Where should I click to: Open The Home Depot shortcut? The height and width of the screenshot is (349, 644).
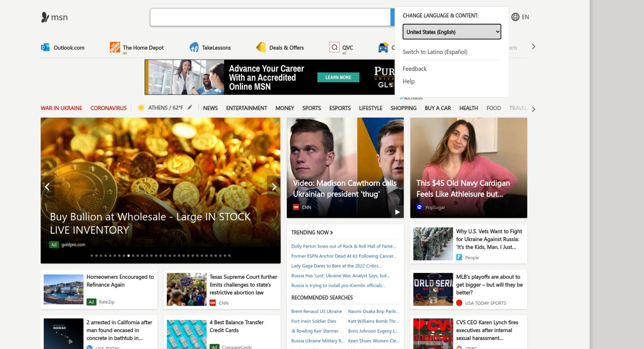click(x=137, y=48)
